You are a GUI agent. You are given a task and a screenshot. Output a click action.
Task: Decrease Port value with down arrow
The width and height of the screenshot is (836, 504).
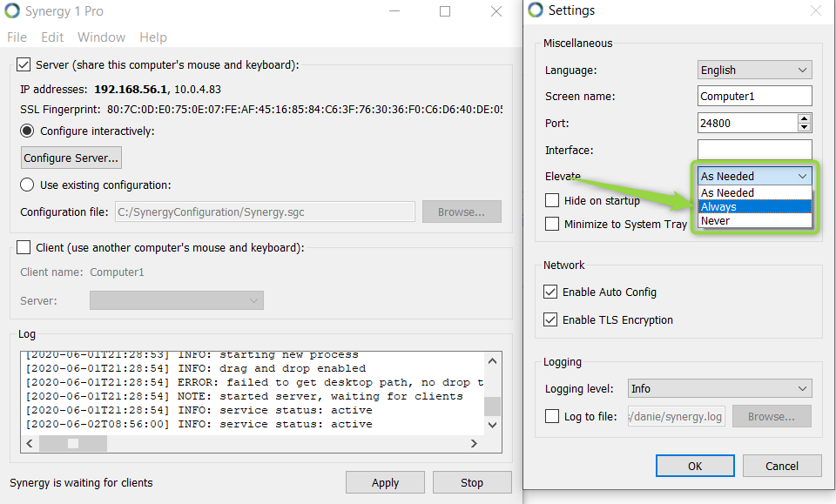(804, 127)
